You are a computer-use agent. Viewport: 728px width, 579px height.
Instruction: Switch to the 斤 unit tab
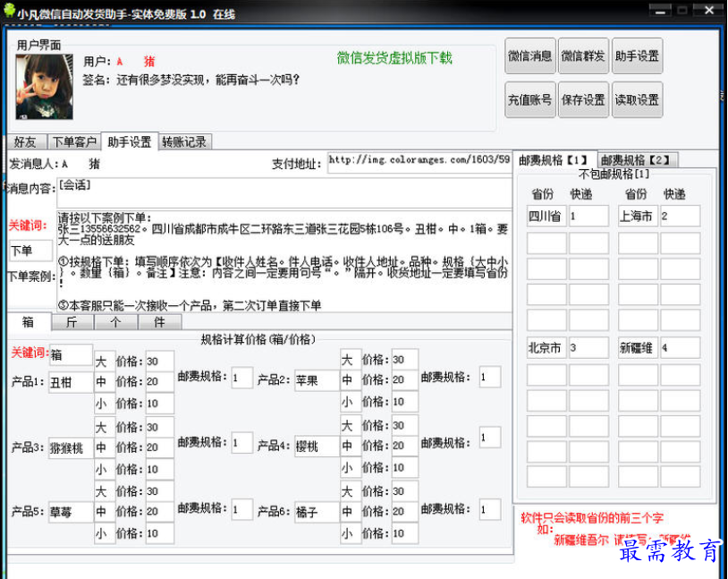pyautogui.click(x=72, y=322)
